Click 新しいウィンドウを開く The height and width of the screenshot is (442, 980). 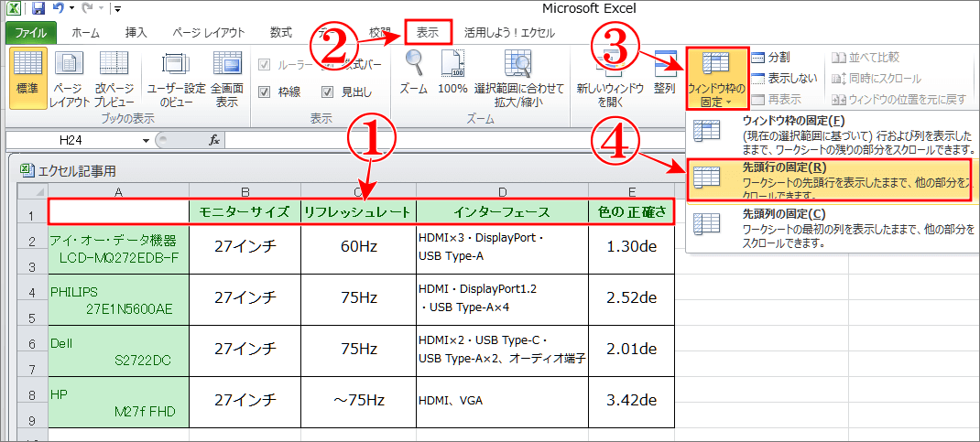point(609,78)
